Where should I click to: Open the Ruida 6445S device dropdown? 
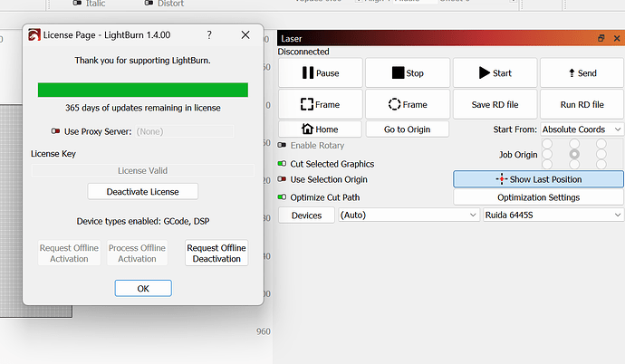click(x=553, y=216)
